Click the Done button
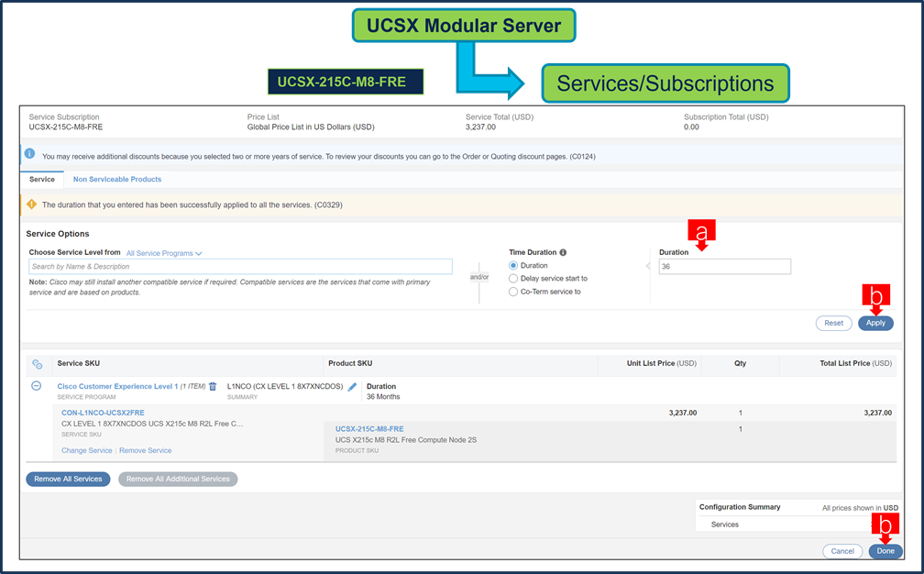 pyautogui.click(x=885, y=552)
